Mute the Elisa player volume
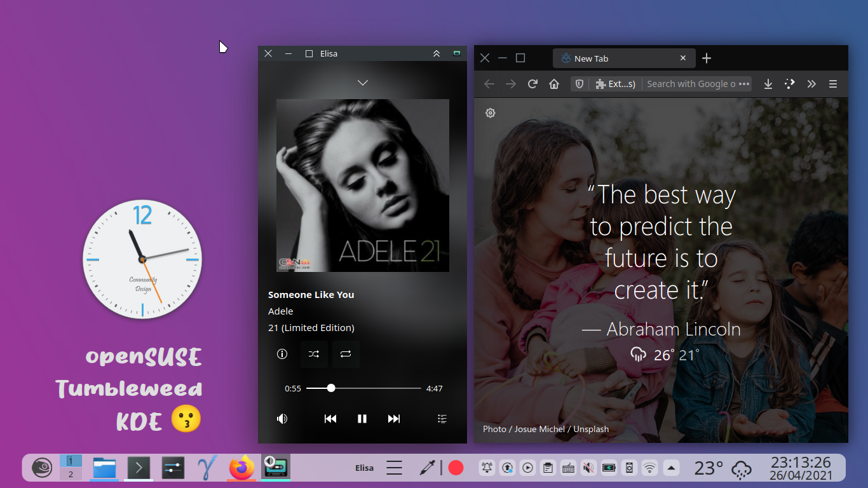Viewport: 868px width, 488px height. [282, 419]
